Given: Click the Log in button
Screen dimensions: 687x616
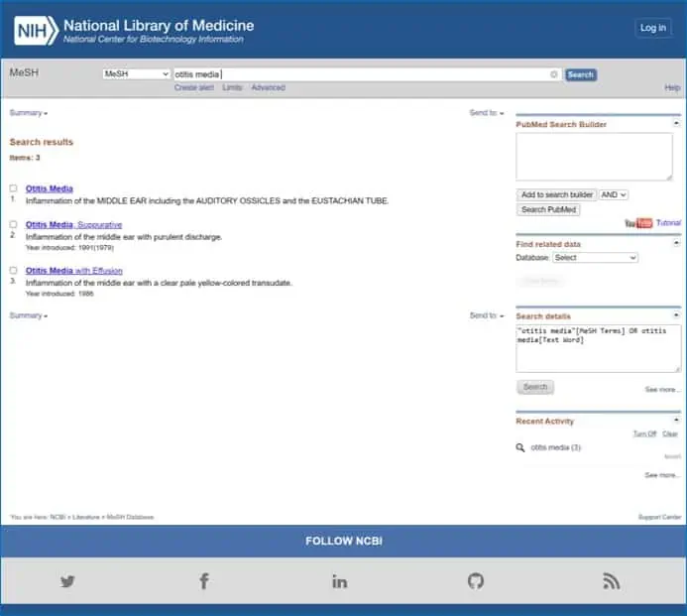Looking at the screenshot, I should [x=653, y=28].
